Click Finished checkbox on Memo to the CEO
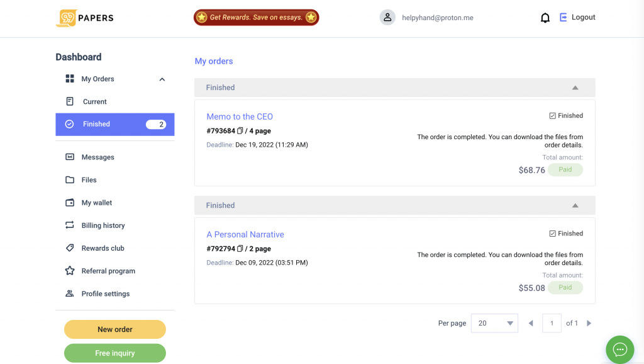This screenshot has height=364, width=644. click(552, 116)
